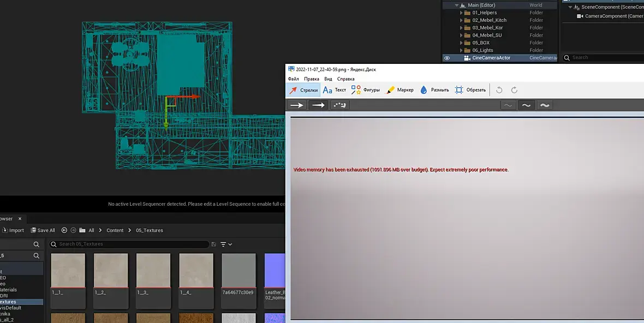Click the upper sources panel search icon

click(x=36, y=244)
